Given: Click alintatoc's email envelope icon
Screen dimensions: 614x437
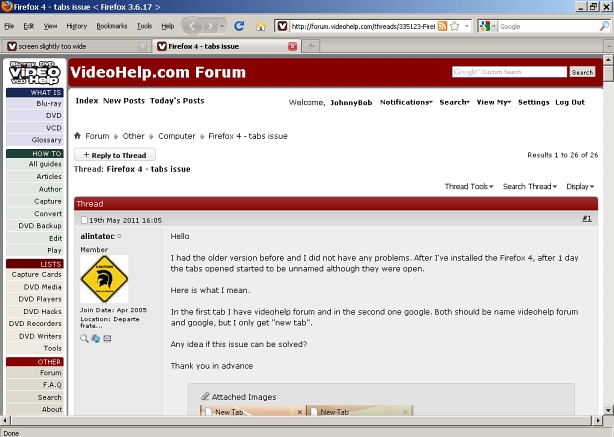Looking at the screenshot, I should pyautogui.click(x=107, y=338).
